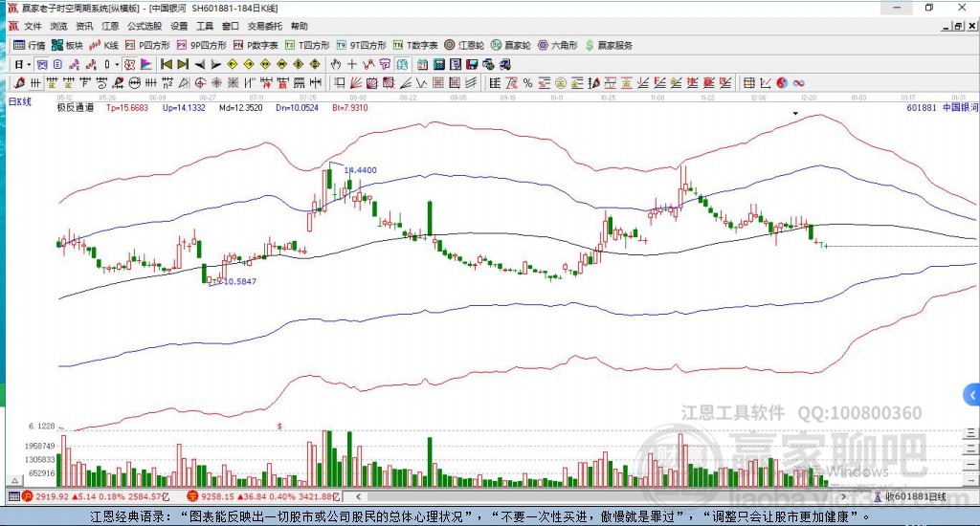This screenshot has width=980, height=526.
Task: Open the T四方形 tool
Action: point(307,45)
